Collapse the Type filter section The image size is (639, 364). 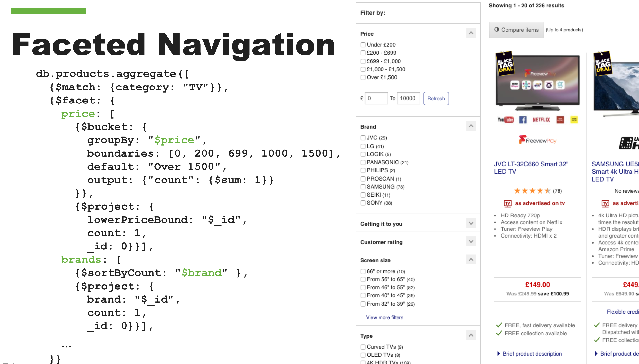(471, 335)
